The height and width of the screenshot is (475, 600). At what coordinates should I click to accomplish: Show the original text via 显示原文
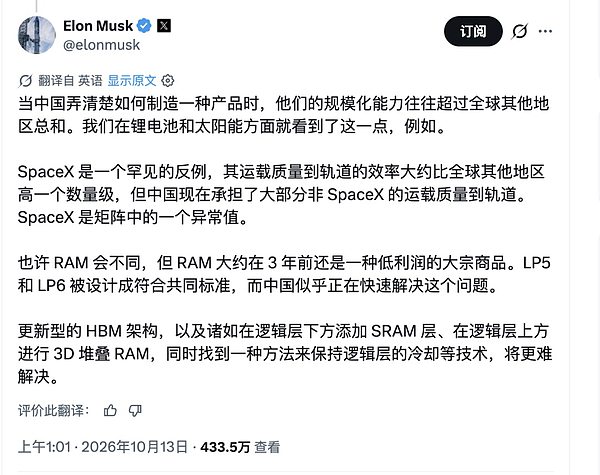132,80
